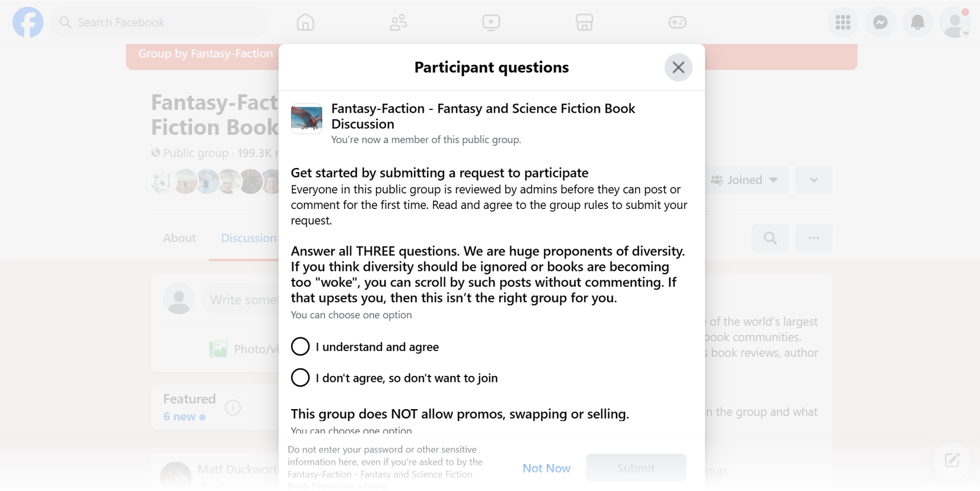Open the group search magnifier

770,237
